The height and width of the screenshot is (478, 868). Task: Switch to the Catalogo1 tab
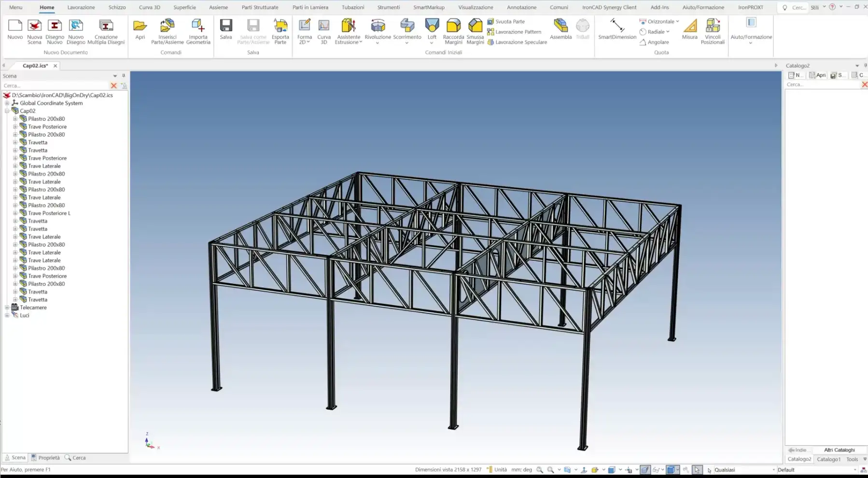(x=828, y=459)
